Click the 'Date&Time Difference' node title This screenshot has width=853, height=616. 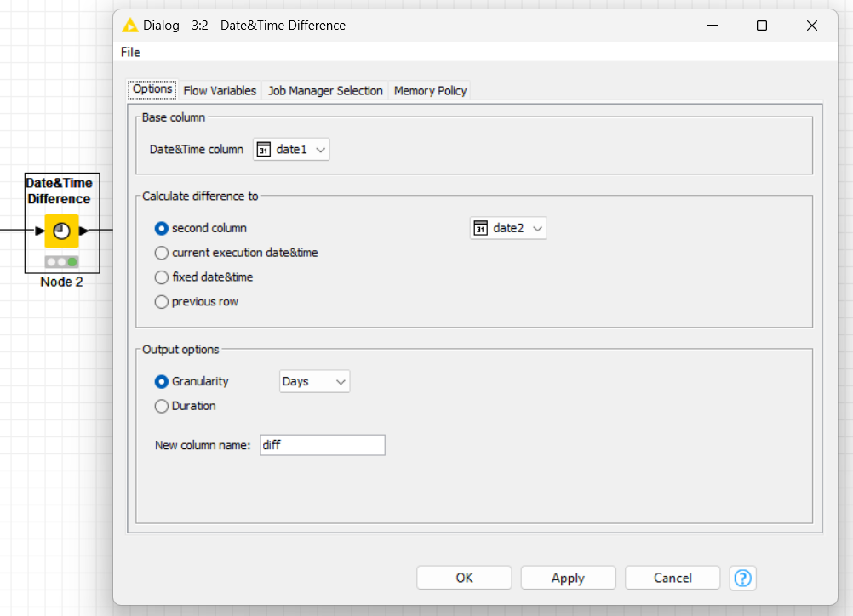60,191
